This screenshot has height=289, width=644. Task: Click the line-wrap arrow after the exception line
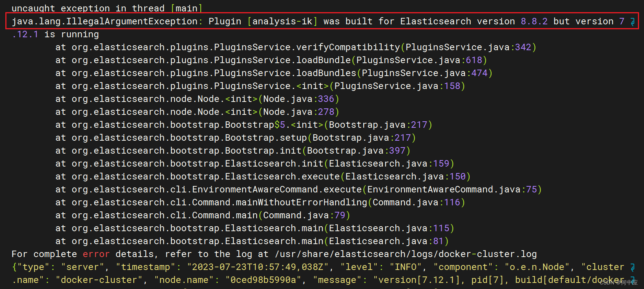(632, 22)
